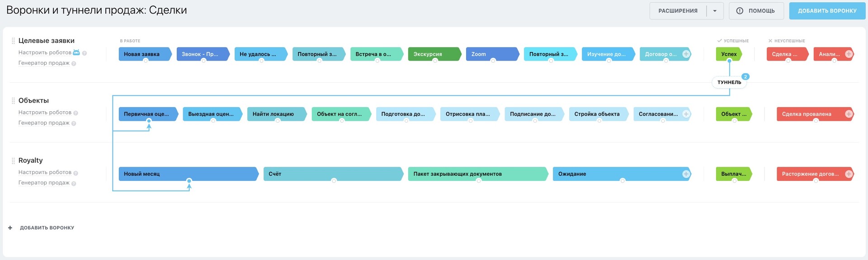Select the green Экскурсия stage

[x=433, y=54]
